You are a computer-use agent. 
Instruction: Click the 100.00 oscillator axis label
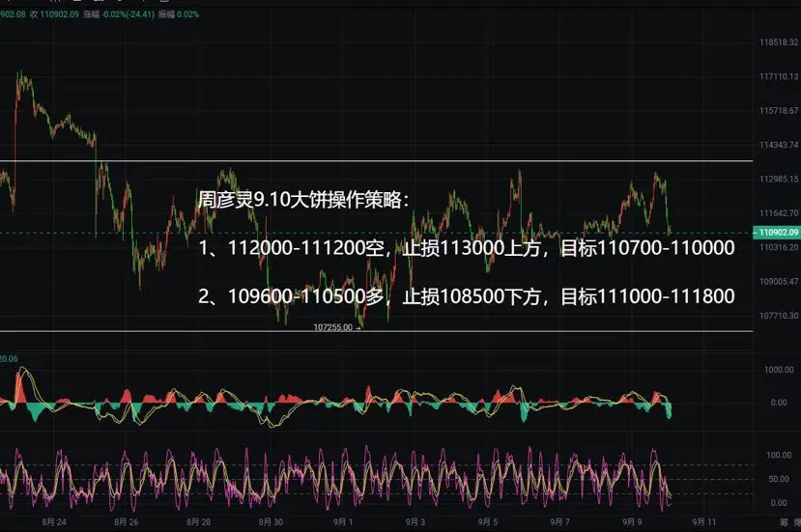[x=779, y=455]
